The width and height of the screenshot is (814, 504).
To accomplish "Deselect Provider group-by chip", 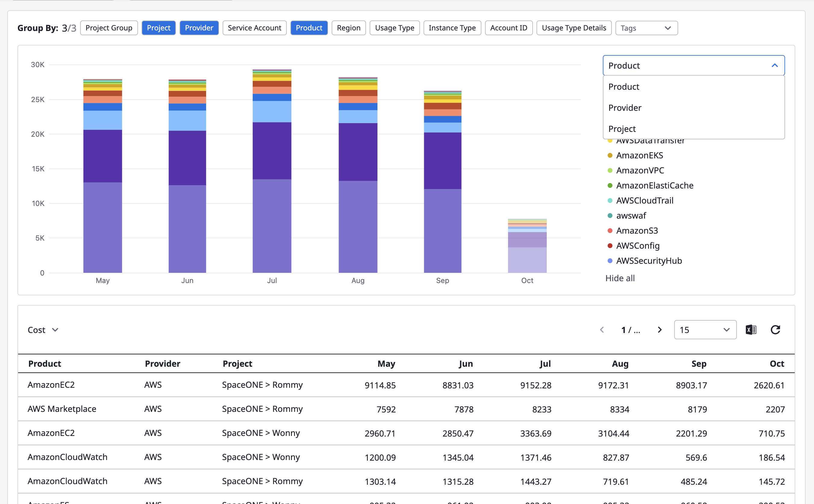I will pos(199,28).
